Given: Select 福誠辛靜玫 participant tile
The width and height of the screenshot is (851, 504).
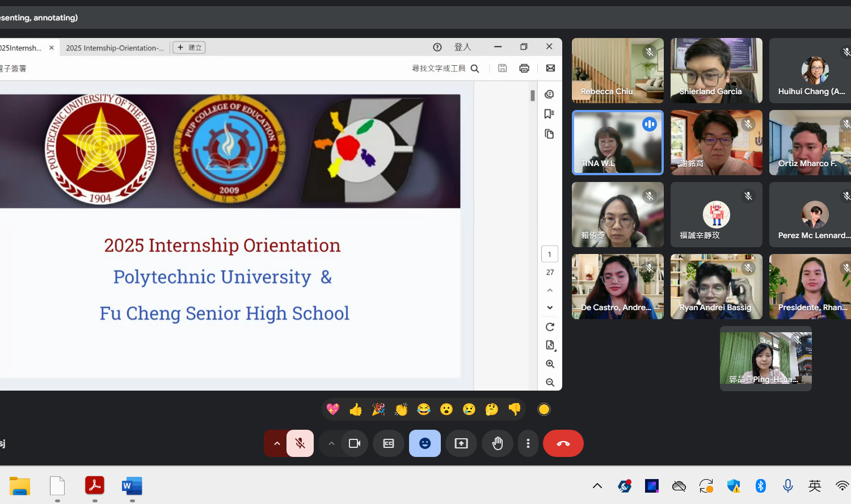Looking at the screenshot, I should tap(717, 214).
